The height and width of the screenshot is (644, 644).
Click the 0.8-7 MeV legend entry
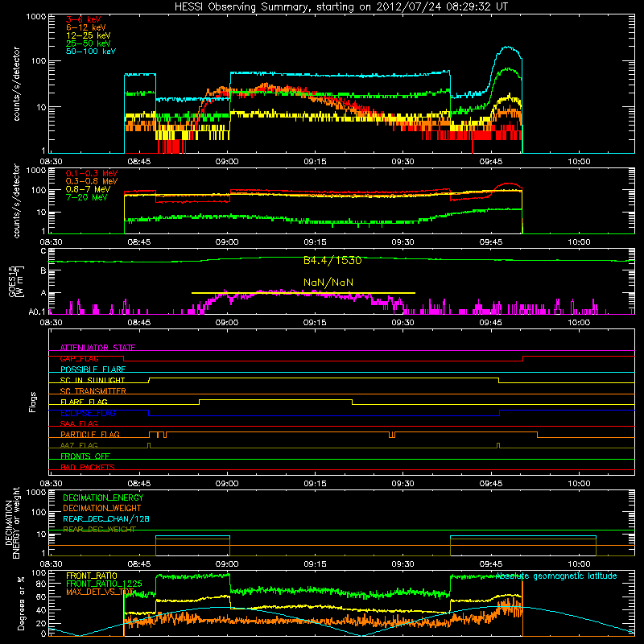tap(89, 189)
